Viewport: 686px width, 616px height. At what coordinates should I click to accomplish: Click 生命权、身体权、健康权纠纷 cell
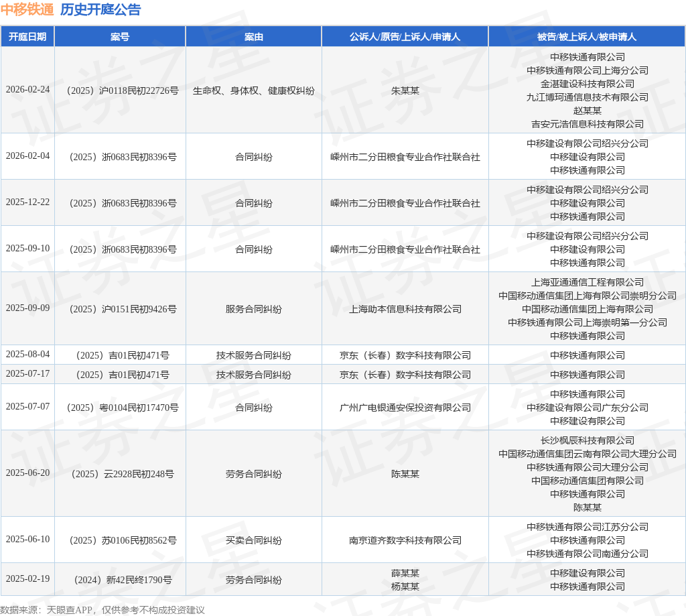254,90
